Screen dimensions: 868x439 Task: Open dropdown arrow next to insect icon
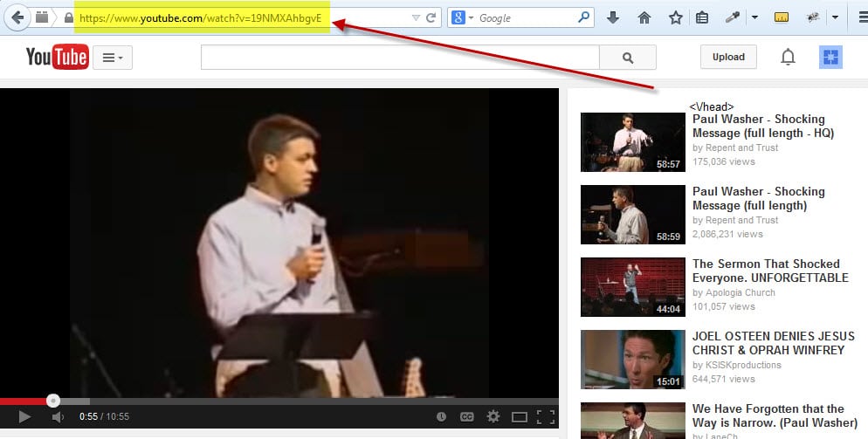(x=835, y=17)
